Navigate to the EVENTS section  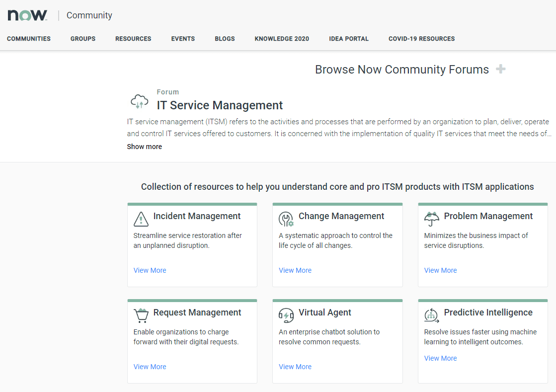(183, 39)
